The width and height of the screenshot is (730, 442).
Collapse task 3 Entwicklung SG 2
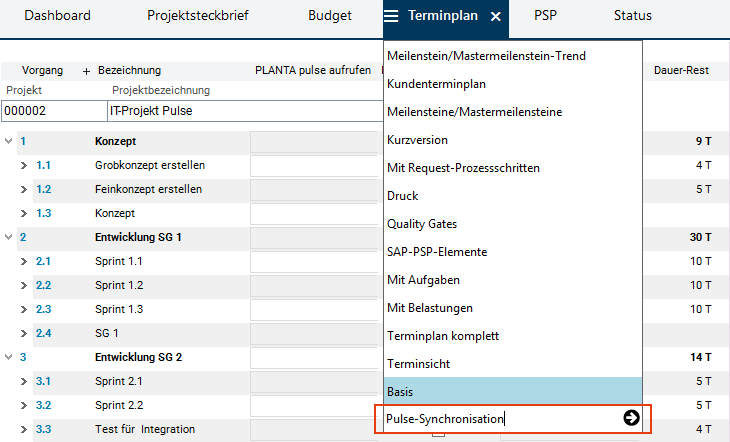pyautogui.click(x=9, y=357)
